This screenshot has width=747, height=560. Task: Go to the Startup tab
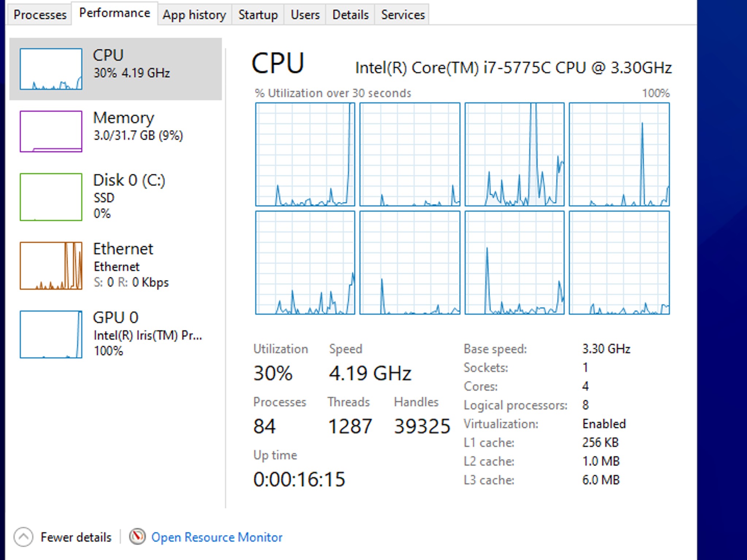[x=258, y=15]
